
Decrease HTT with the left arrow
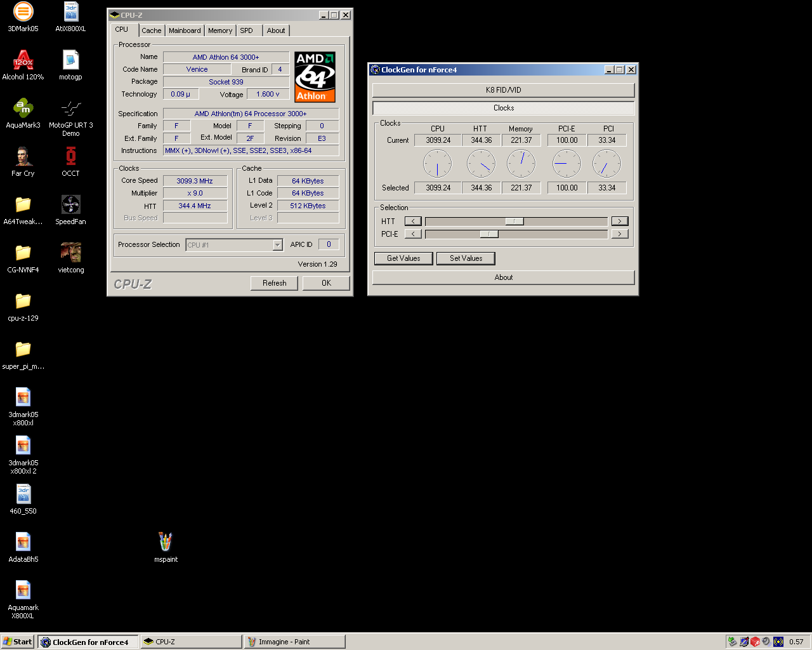click(x=413, y=221)
